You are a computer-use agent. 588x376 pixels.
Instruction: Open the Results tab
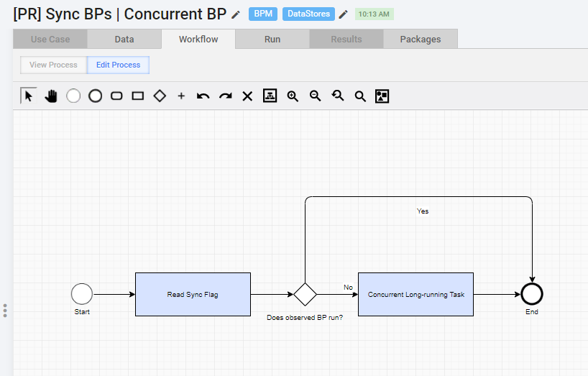(346, 40)
